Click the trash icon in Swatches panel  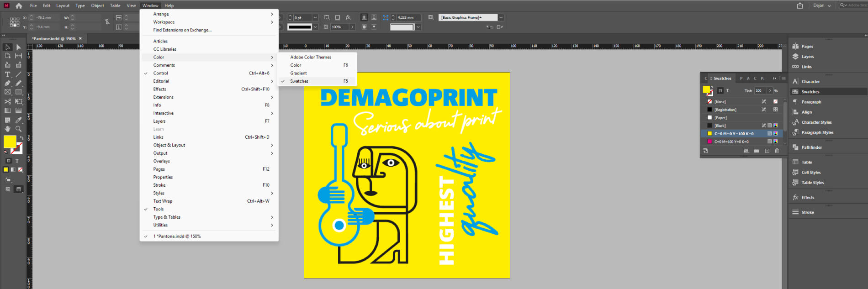[777, 151]
